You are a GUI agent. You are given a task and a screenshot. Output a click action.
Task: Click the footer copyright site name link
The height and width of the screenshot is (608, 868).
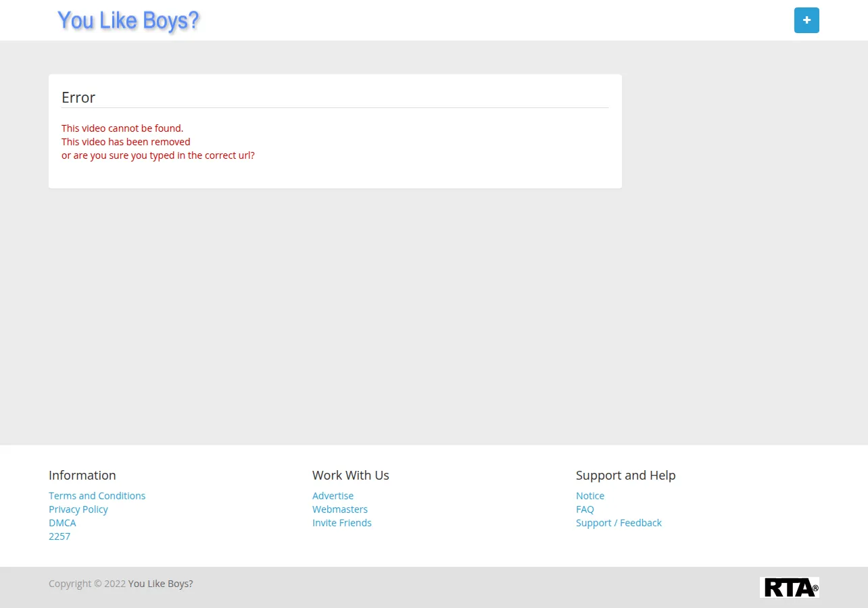[x=160, y=584]
